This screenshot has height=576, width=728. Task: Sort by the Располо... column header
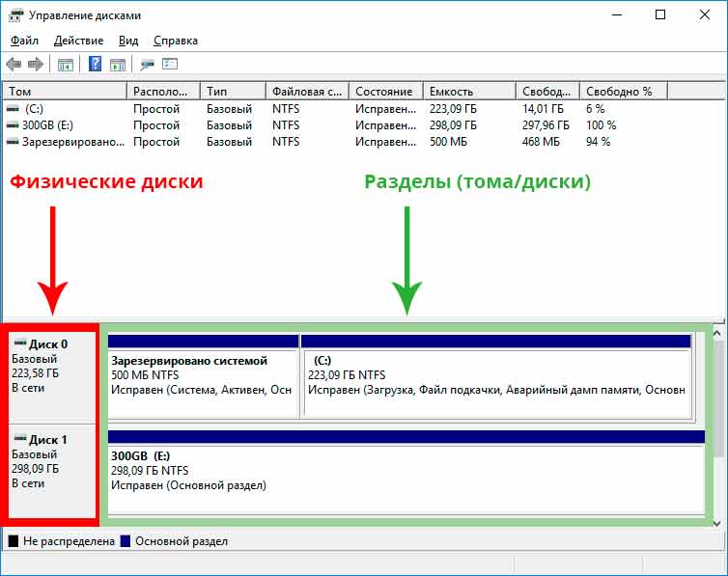tap(163, 92)
